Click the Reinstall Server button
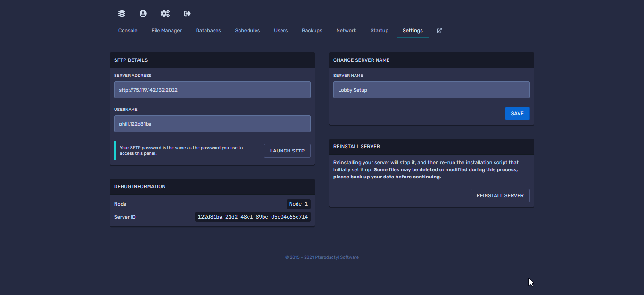 (500, 196)
